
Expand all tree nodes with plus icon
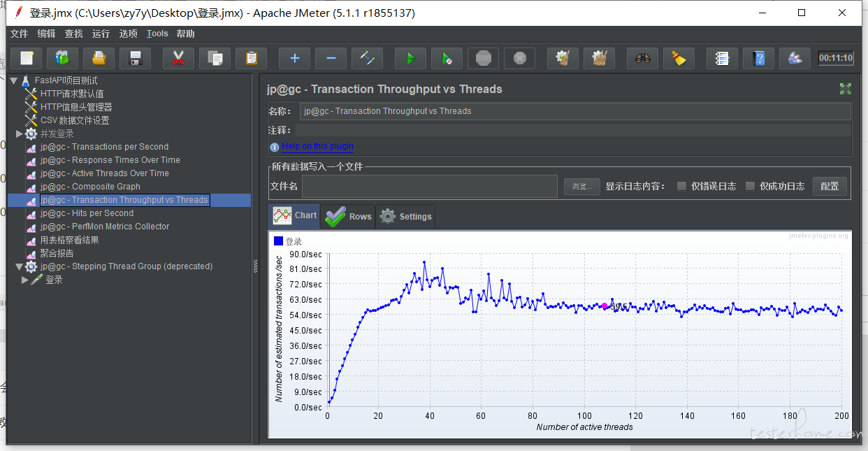295,58
